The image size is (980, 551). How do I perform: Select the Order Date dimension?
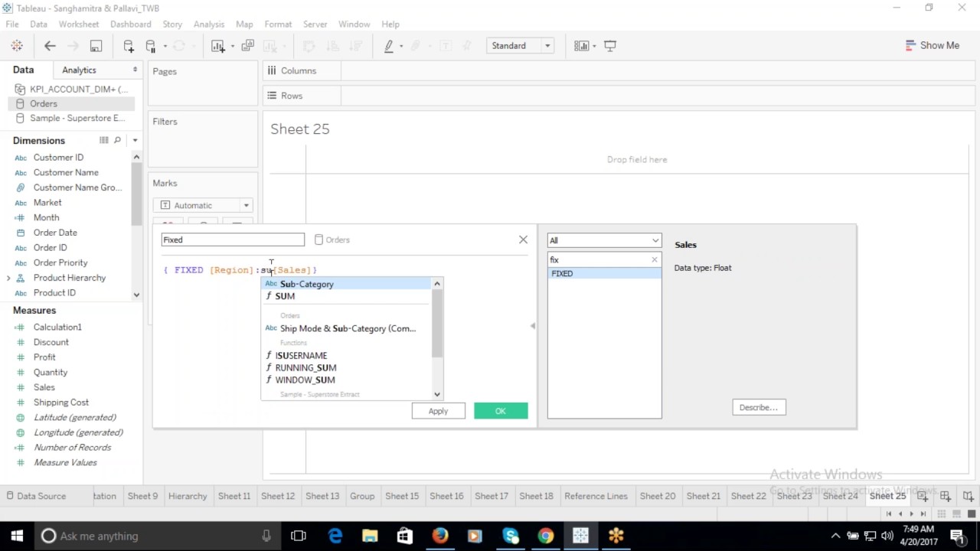pyautogui.click(x=55, y=233)
